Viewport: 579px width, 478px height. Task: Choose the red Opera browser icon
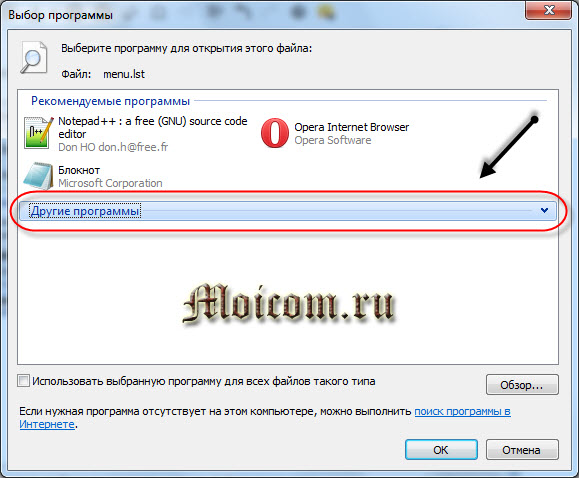(x=274, y=133)
